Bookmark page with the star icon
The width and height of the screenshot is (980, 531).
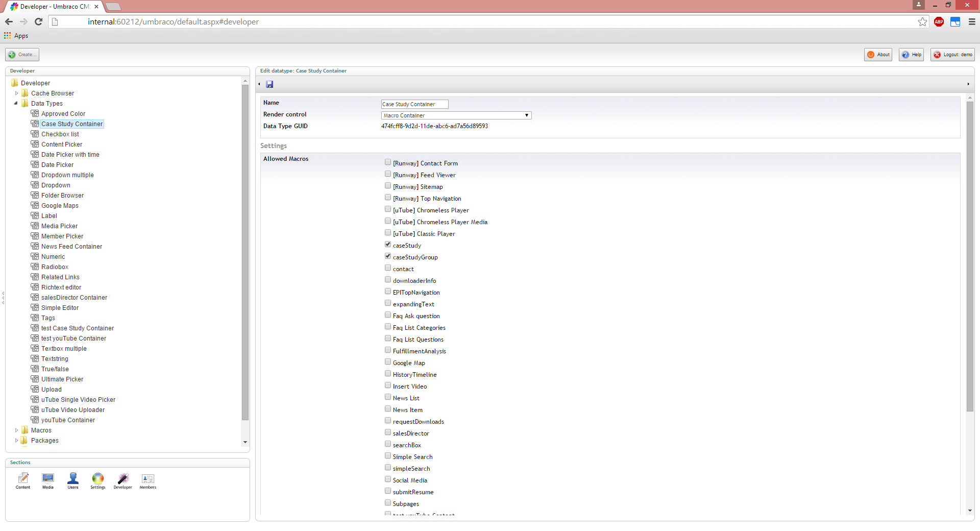tap(922, 21)
